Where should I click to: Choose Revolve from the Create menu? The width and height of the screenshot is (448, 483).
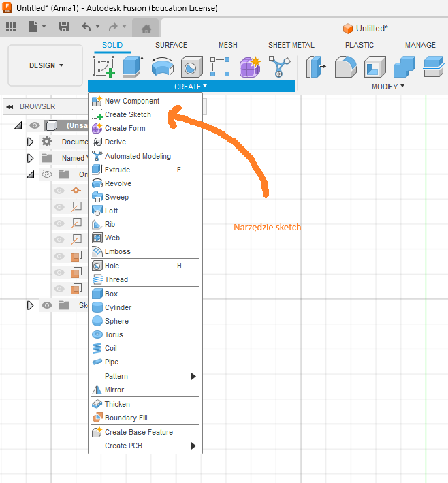pyautogui.click(x=145, y=183)
